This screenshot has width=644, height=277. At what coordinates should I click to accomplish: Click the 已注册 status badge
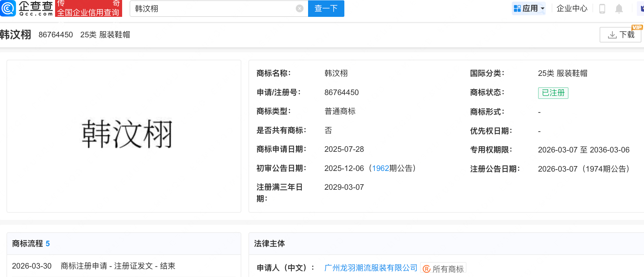[x=553, y=93]
